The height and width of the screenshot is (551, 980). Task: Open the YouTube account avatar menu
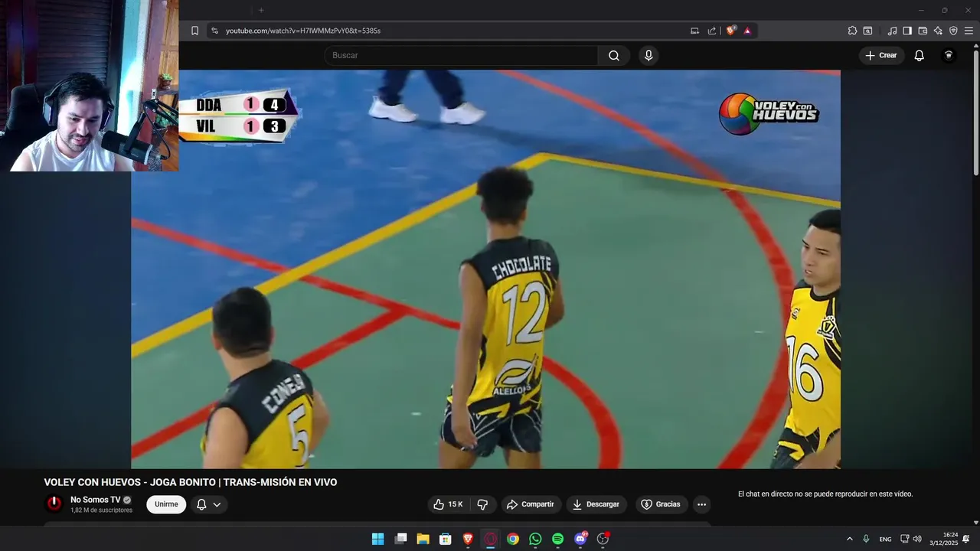(949, 55)
